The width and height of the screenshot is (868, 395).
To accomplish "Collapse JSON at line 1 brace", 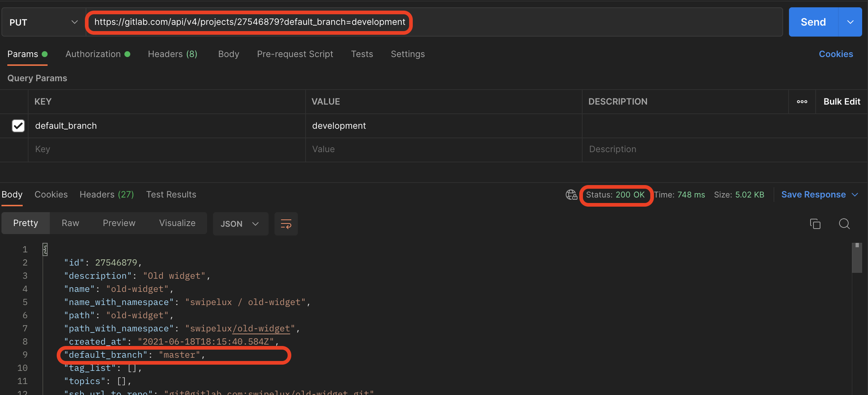I will click(x=45, y=249).
